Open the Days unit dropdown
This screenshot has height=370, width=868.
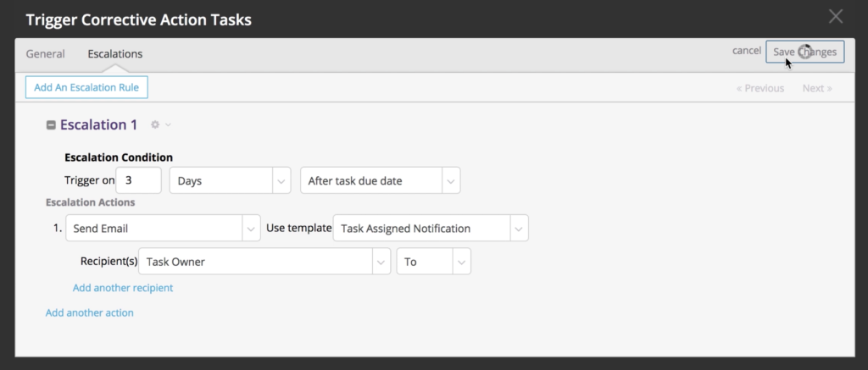(231, 180)
